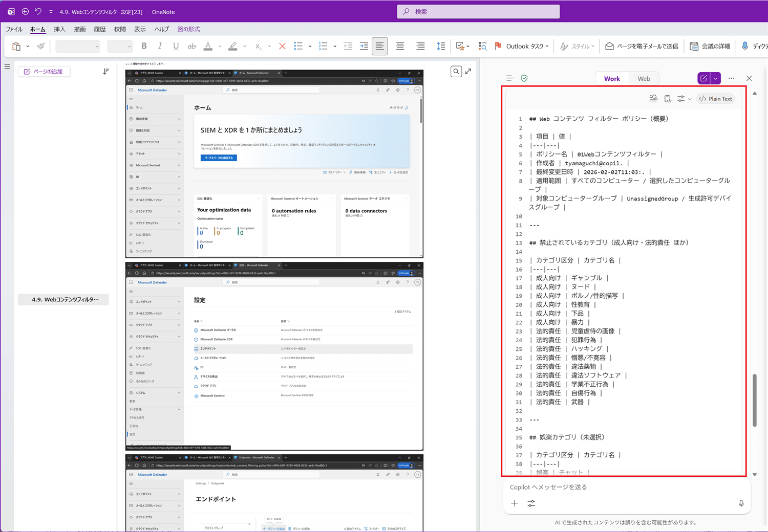Click the ページの追加 button
The width and height of the screenshot is (768, 532).
[44, 72]
